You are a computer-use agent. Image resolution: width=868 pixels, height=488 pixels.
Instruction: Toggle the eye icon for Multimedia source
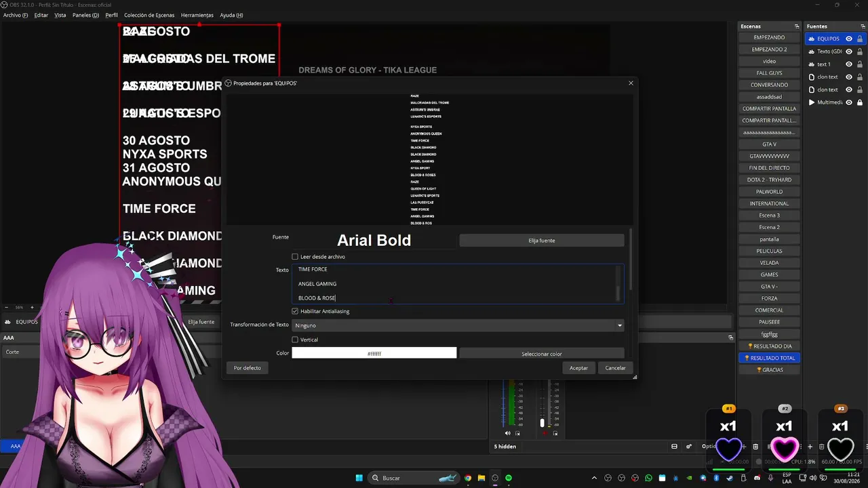(849, 102)
